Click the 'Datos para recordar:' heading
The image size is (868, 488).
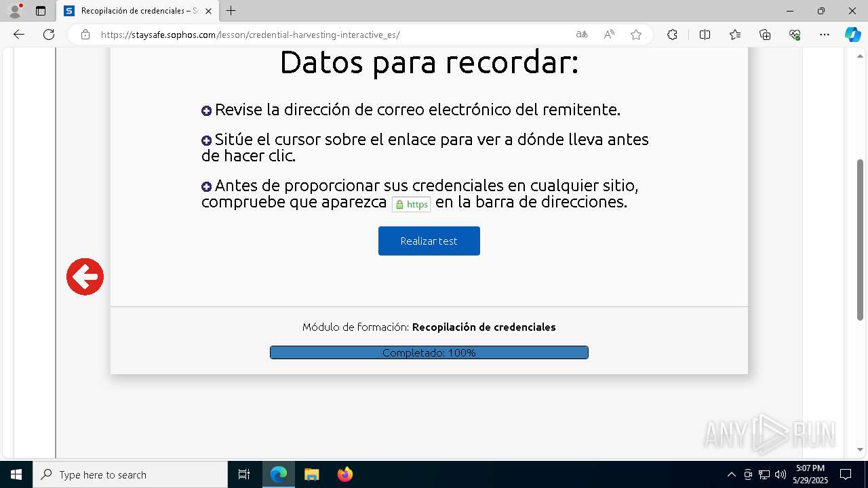[429, 62]
